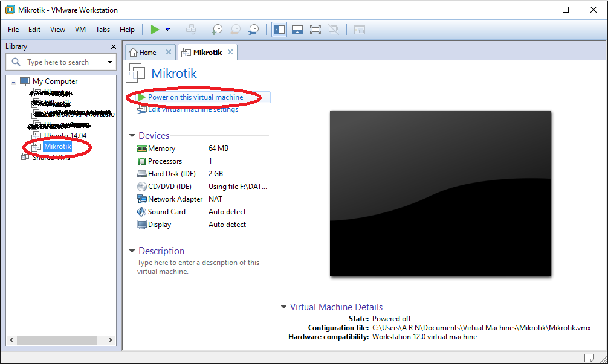This screenshot has width=608, height=364.
Task: Toggle the library sidebar view icon
Action: (x=279, y=30)
